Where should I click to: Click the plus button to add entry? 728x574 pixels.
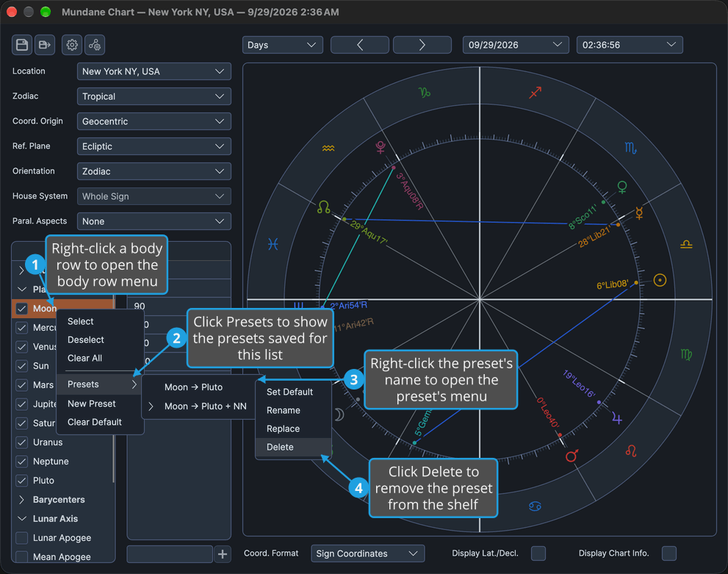(x=223, y=554)
